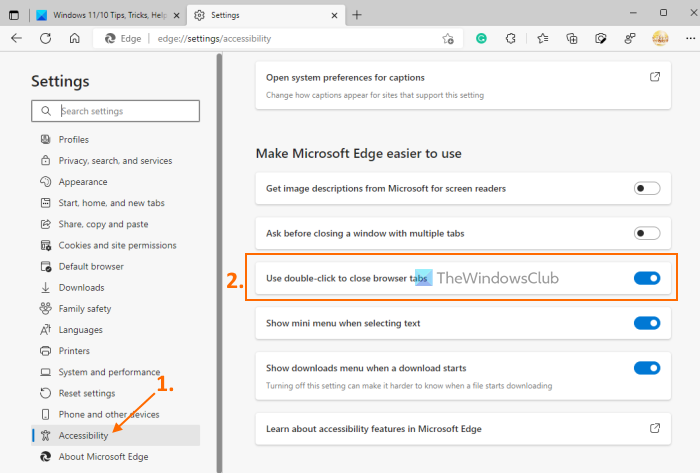The width and height of the screenshot is (700, 473).
Task: Open About Microsoft Edge section
Action: tap(115, 456)
